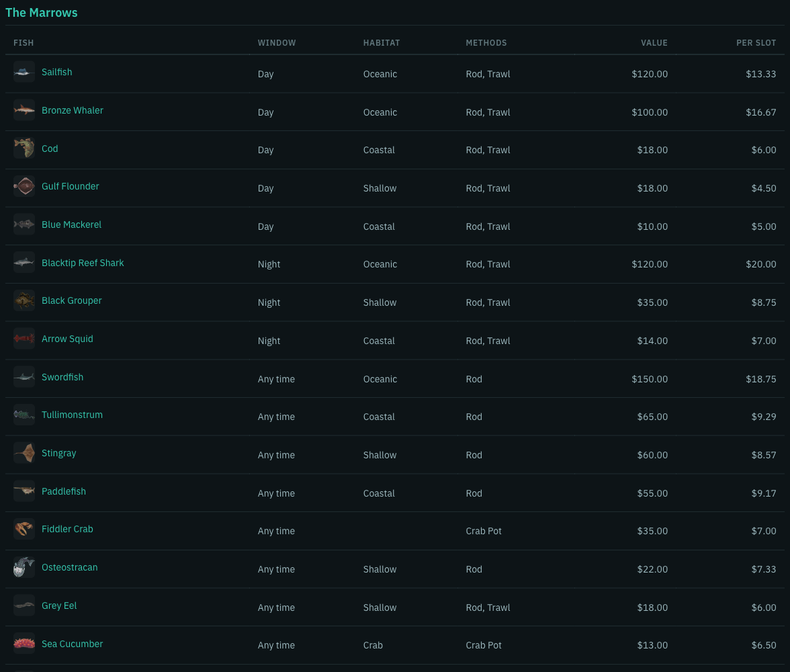Click Swordfish per slot $18.75

coord(760,379)
